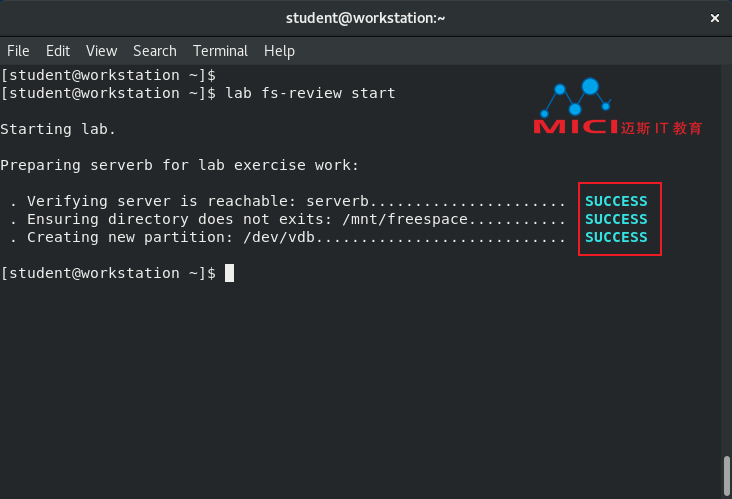Open the View menu
The height and width of the screenshot is (499, 732).
[101, 51]
